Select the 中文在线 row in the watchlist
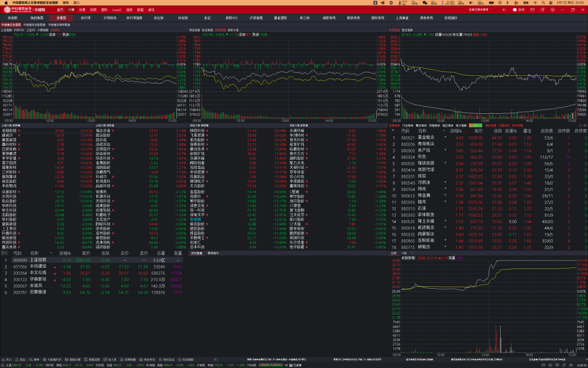Viewport: 588px width, 368px height. [38, 273]
